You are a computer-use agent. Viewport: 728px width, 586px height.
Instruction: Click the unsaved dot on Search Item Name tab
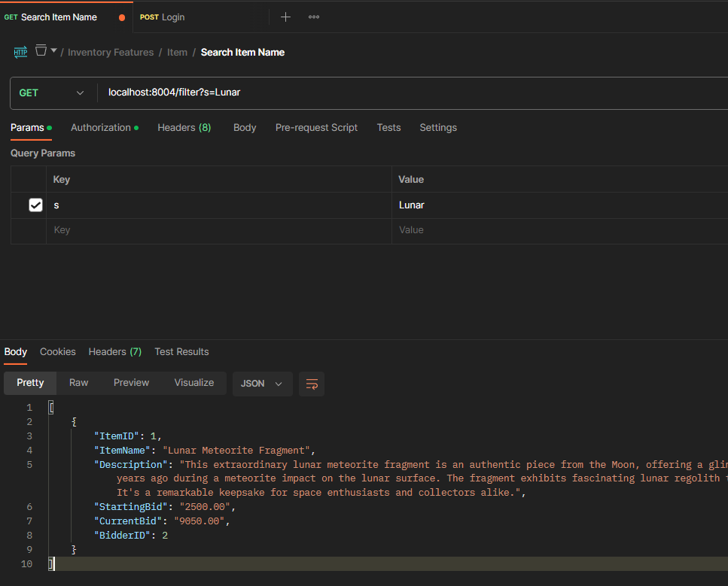[122, 17]
